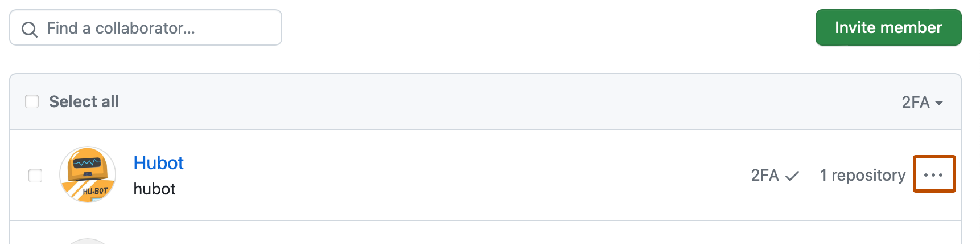This screenshot has height=244, width=980.
Task: Check the Hubot member checkbox
Action: 35,176
